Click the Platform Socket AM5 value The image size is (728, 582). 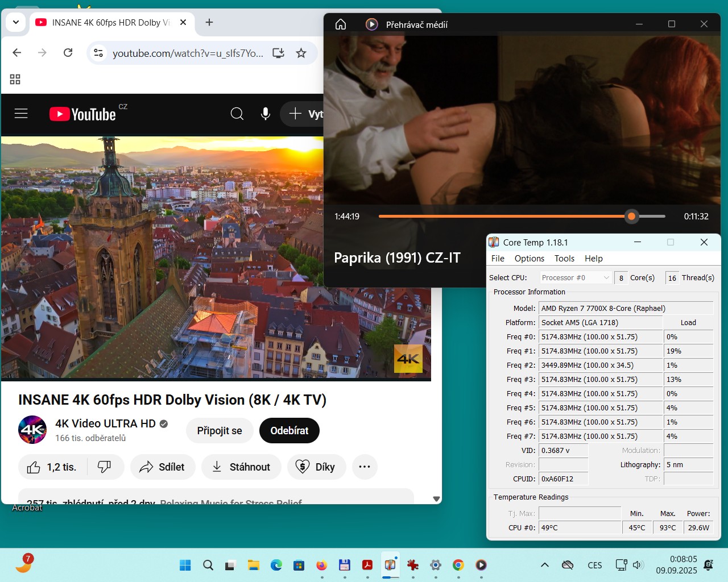click(x=600, y=322)
